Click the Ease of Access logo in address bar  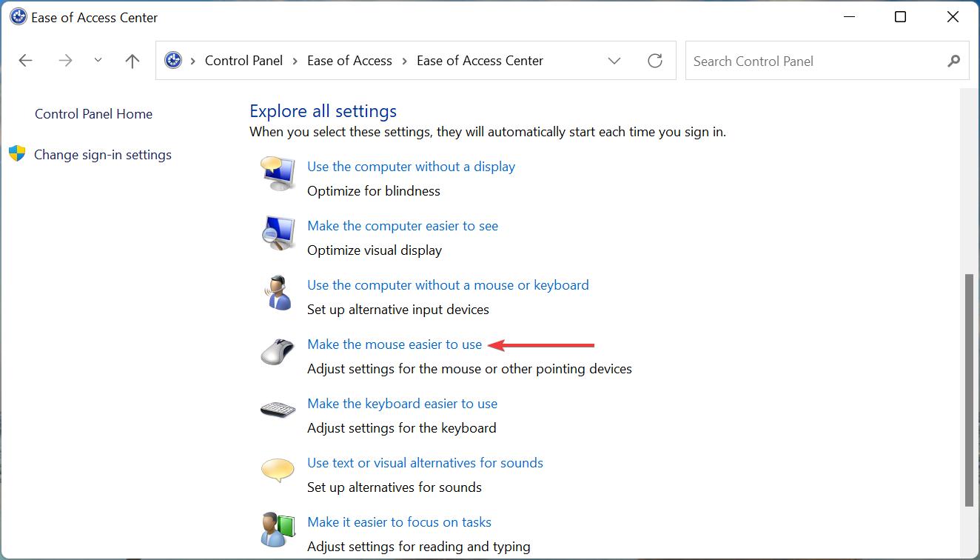tap(173, 60)
